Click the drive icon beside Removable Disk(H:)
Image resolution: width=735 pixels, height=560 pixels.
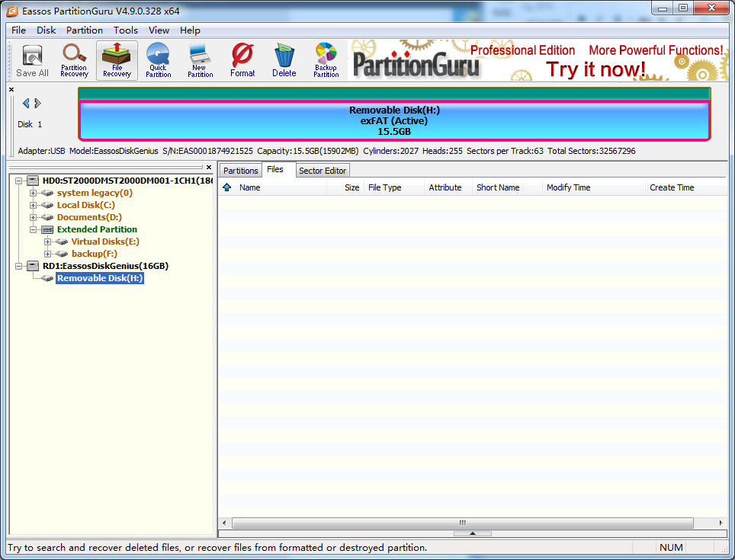[x=47, y=278]
